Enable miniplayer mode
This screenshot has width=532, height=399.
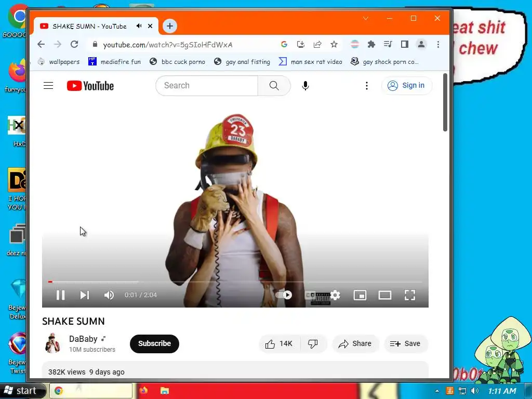point(360,295)
